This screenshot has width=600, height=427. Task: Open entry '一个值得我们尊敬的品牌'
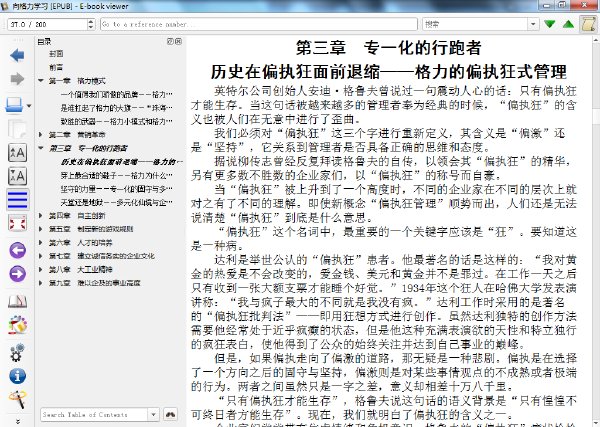pyautogui.click(x=116, y=94)
